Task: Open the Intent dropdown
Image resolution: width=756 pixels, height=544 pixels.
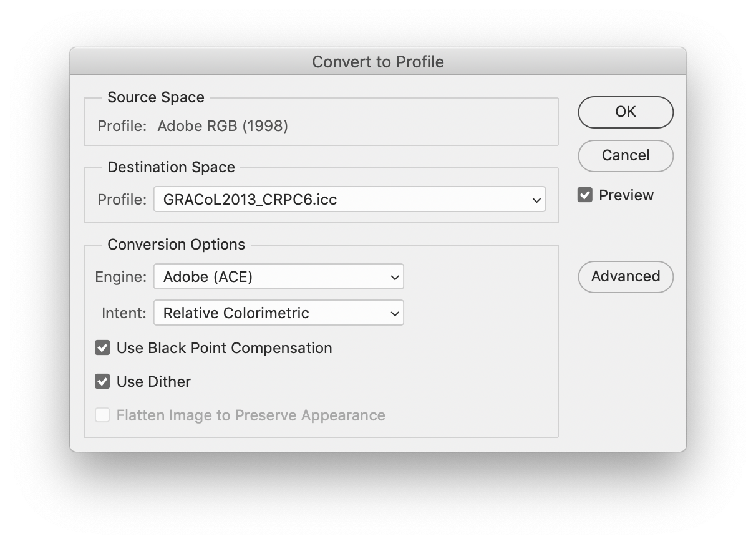Action: 279,313
